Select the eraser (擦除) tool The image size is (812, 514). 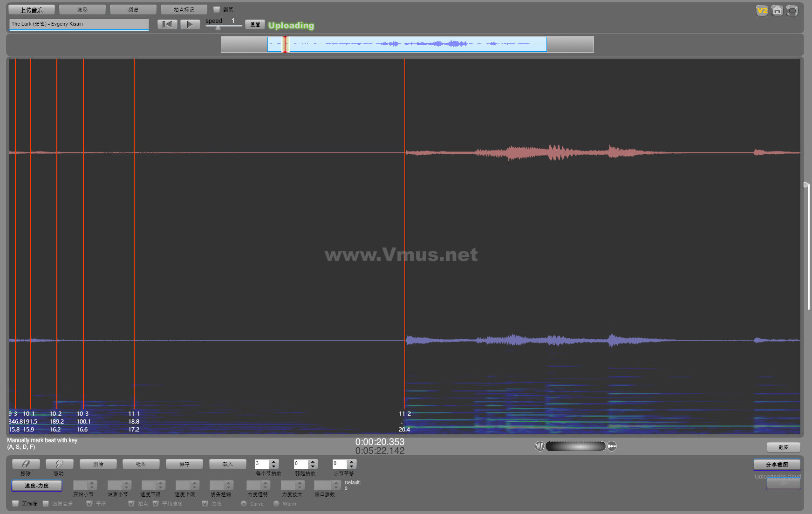pyautogui.click(x=26, y=464)
